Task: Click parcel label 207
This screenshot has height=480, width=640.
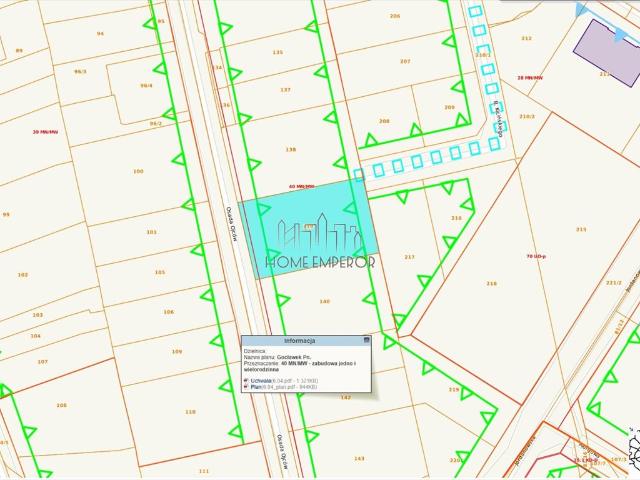Action: coord(405,62)
